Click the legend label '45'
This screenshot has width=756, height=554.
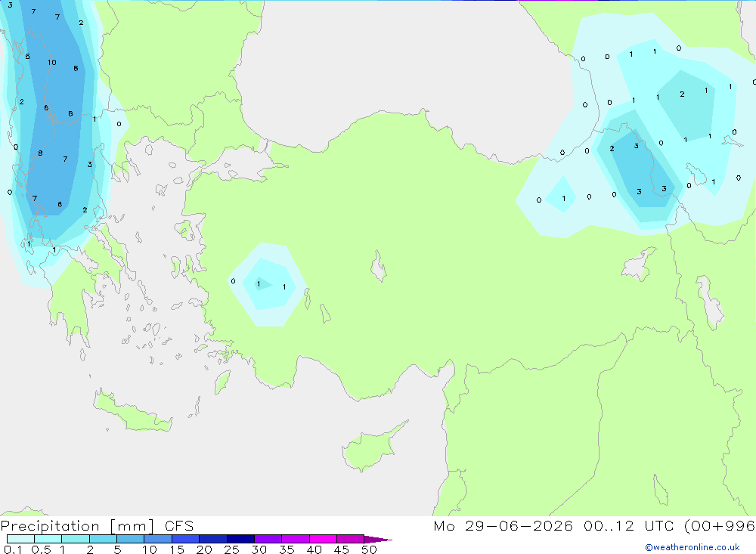[342, 549]
